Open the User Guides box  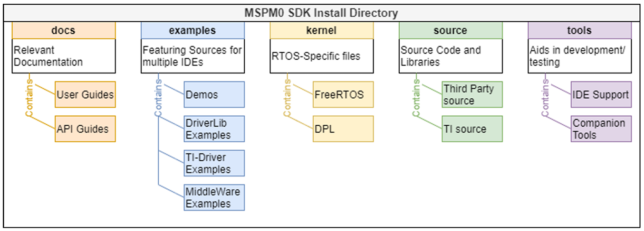click(85, 94)
